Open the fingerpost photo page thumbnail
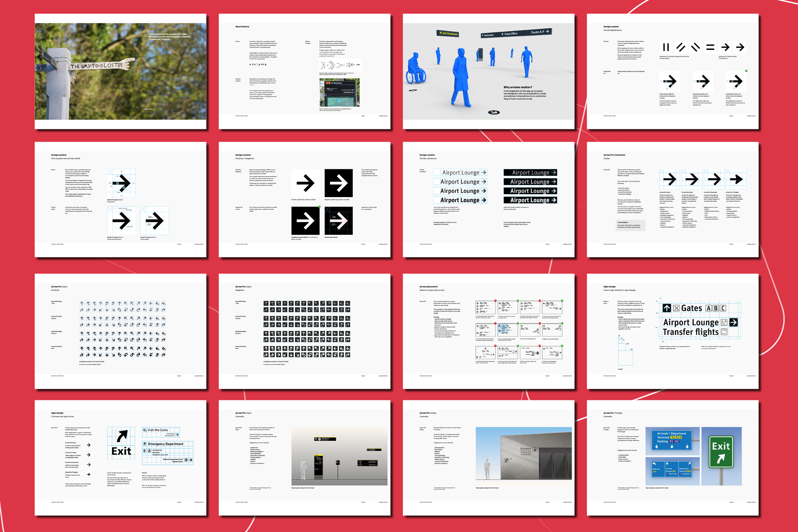Viewport: 798px width, 532px height. pos(120,71)
